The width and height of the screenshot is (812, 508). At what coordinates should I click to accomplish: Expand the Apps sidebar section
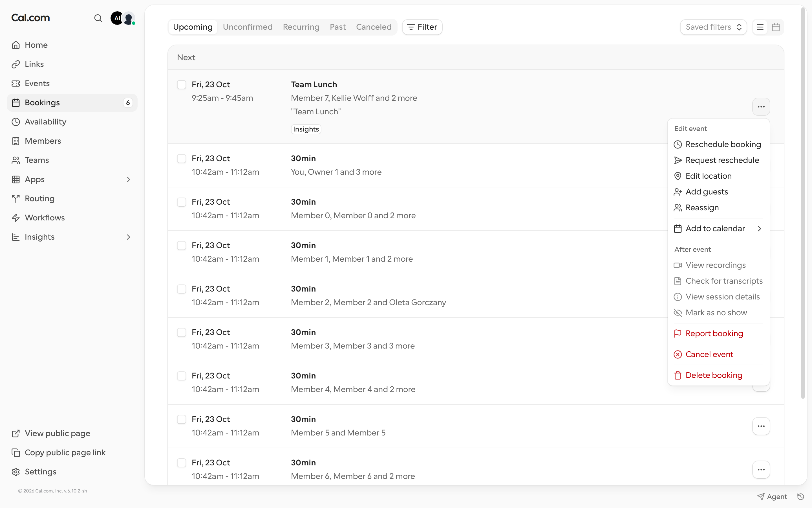128,179
